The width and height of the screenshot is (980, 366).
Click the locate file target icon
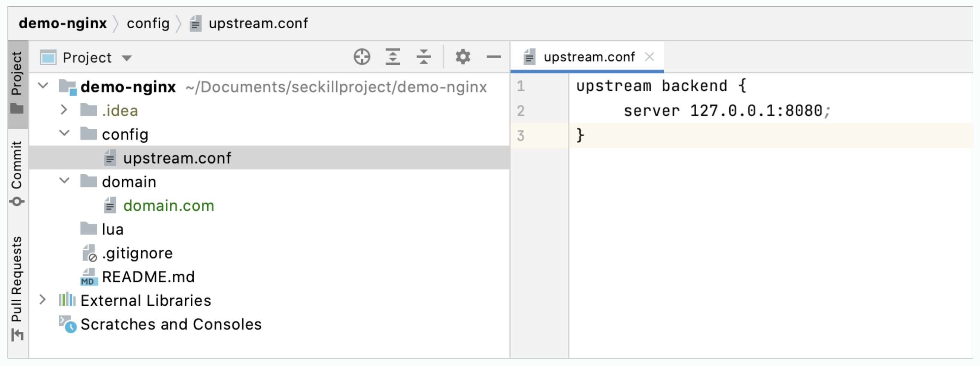pyautogui.click(x=361, y=57)
